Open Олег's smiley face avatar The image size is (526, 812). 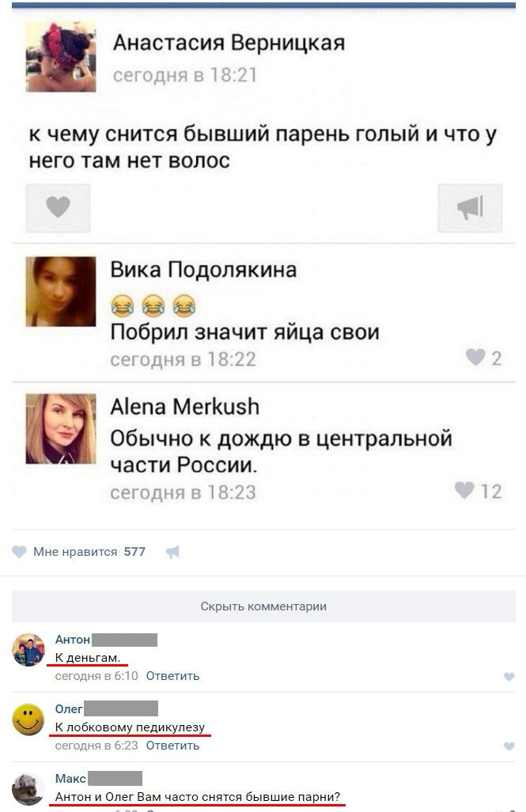28,719
